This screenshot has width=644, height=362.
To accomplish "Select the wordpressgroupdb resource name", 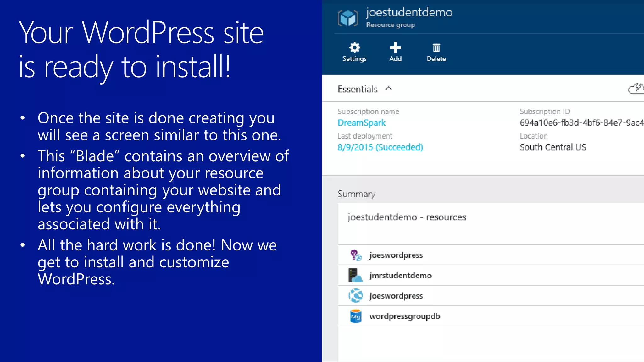I will tap(405, 316).
